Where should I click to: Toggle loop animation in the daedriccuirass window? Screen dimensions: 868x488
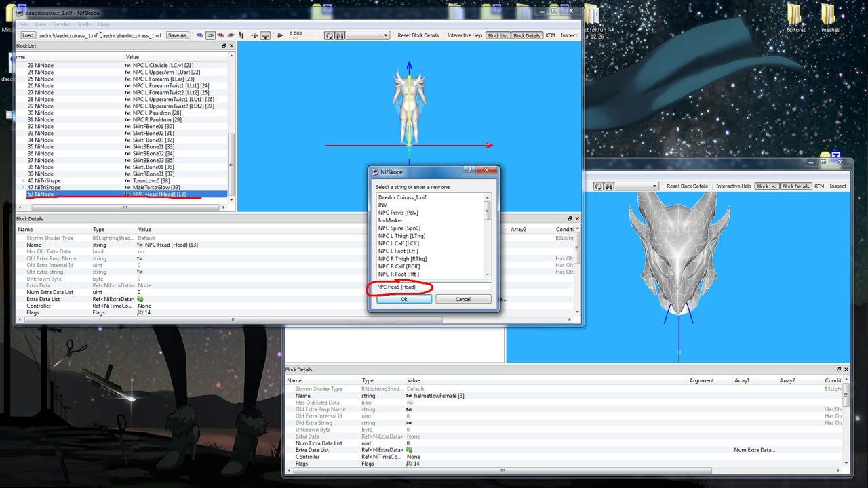(x=329, y=35)
